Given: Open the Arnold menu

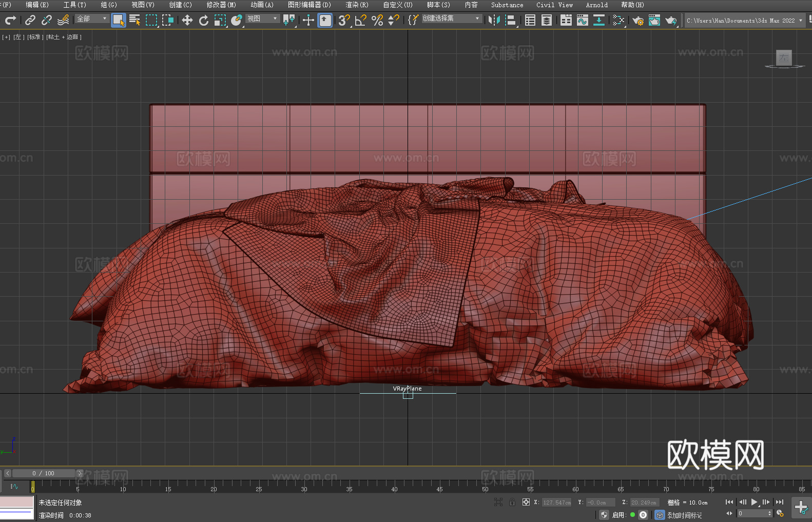Looking at the screenshot, I should [x=596, y=5].
